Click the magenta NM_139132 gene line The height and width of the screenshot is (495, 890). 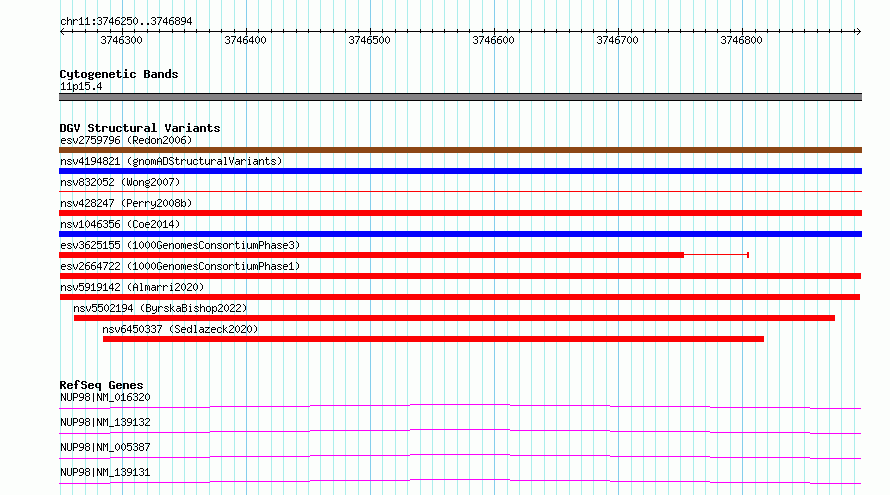(x=460, y=431)
